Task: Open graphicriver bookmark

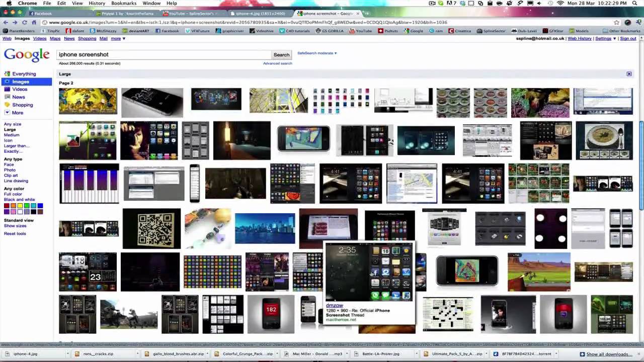Action: click(x=230, y=31)
